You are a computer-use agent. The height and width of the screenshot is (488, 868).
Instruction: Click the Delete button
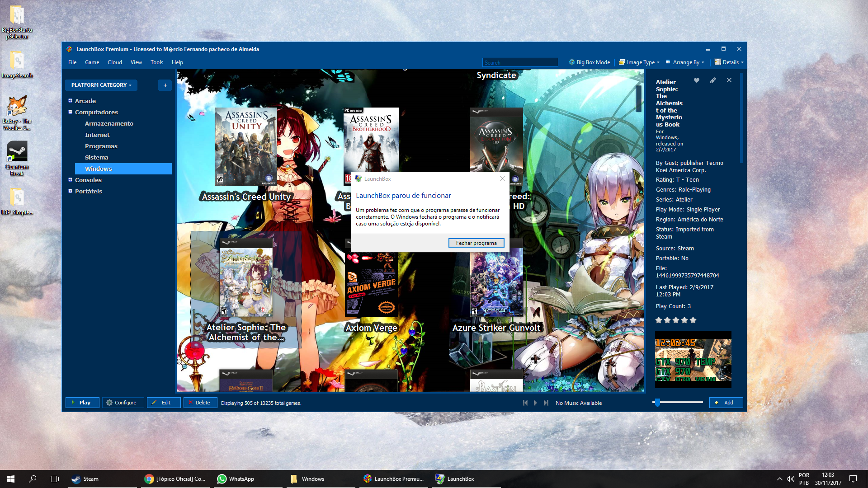point(200,403)
